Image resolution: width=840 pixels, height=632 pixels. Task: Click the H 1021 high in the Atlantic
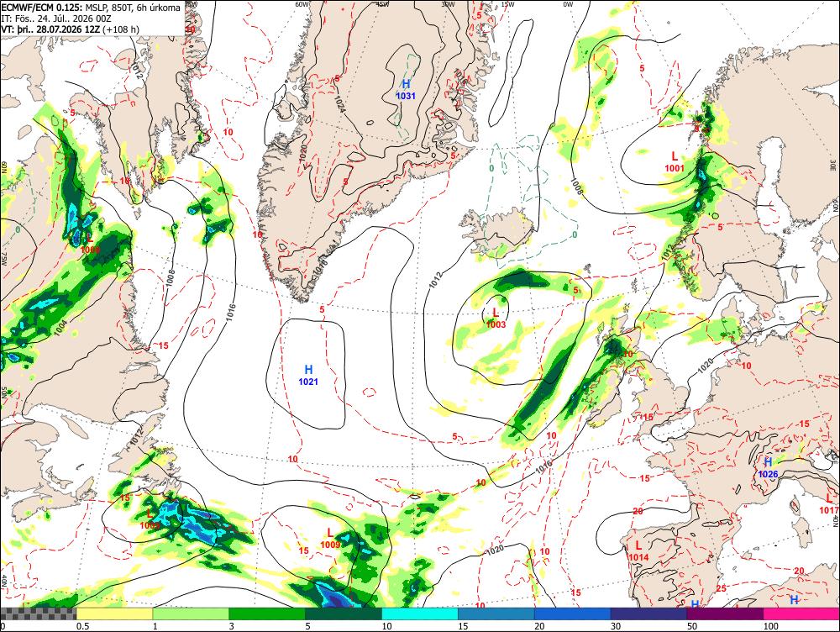(308, 375)
